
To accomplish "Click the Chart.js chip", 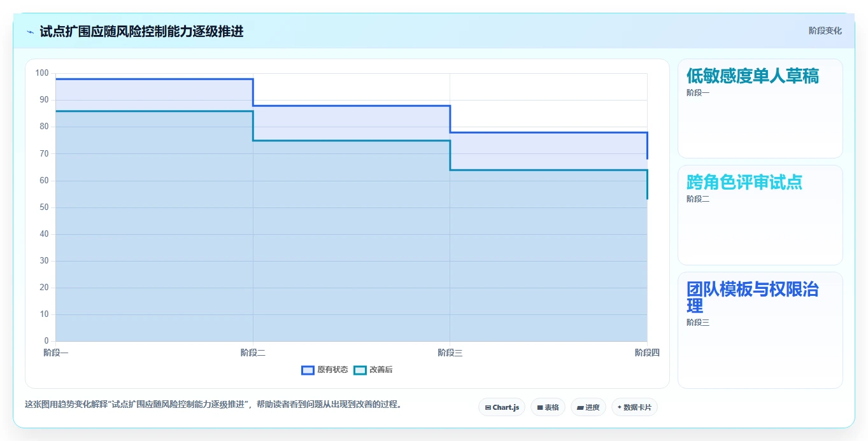I will pos(502,407).
